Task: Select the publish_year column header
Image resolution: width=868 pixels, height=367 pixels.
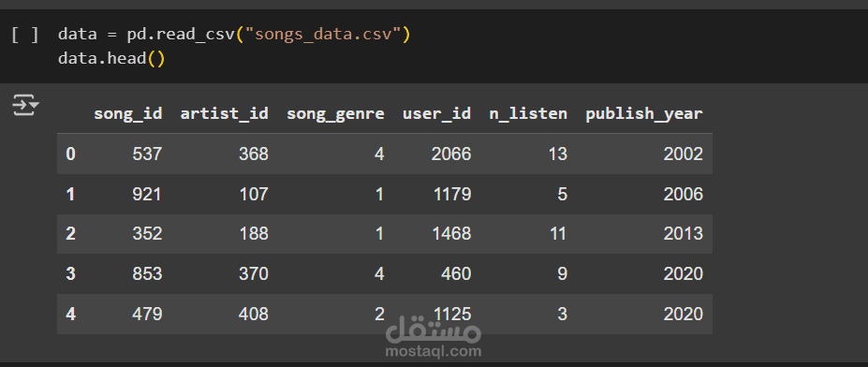Action: click(644, 113)
